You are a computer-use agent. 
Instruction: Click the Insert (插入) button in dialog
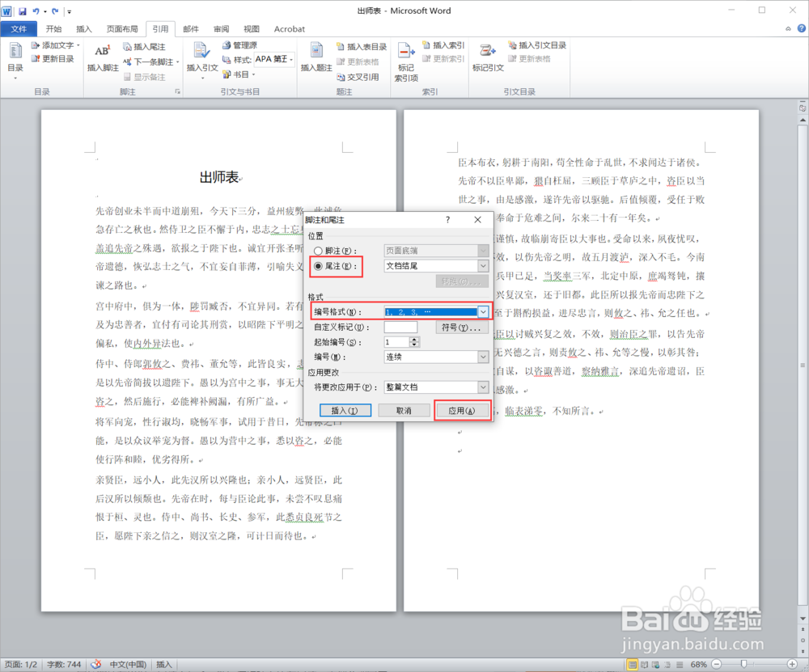(345, 411)
